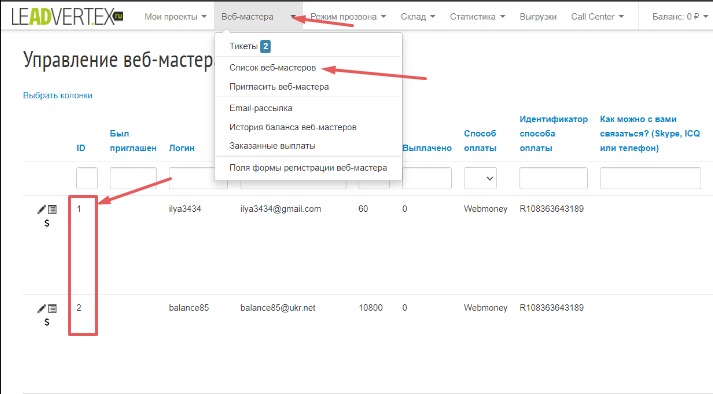Screen dimensions: 713x394
Task: Click balance value 10800
Action: point(371,308)
